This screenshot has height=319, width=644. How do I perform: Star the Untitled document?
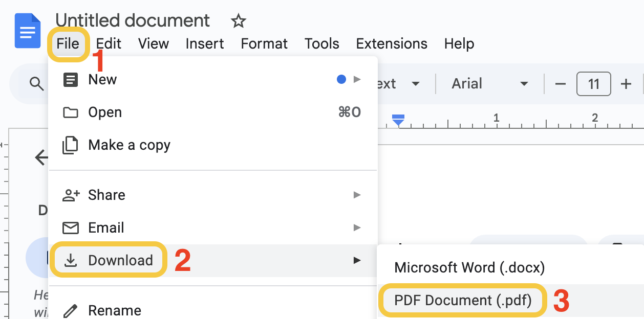pyautogui.click(x=239, y=21)
